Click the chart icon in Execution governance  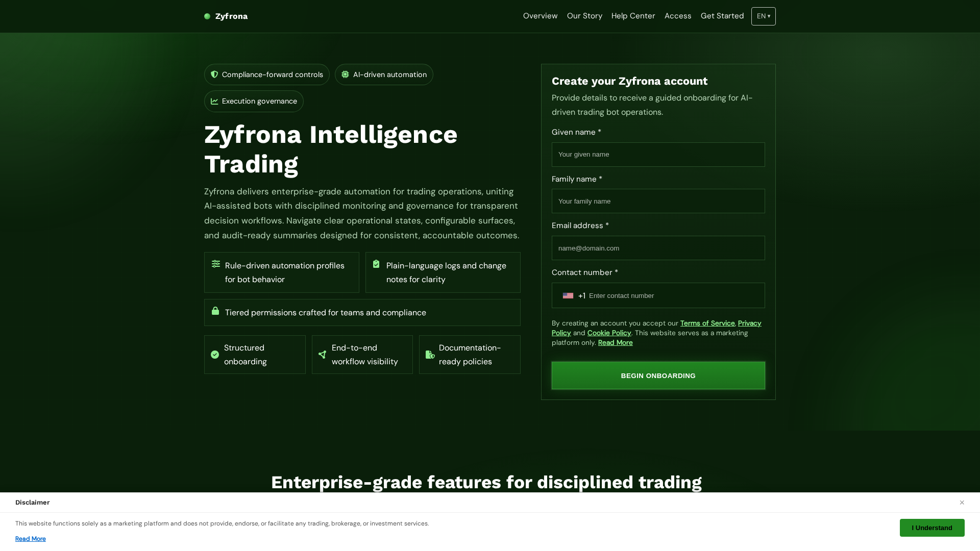(214, 102)
